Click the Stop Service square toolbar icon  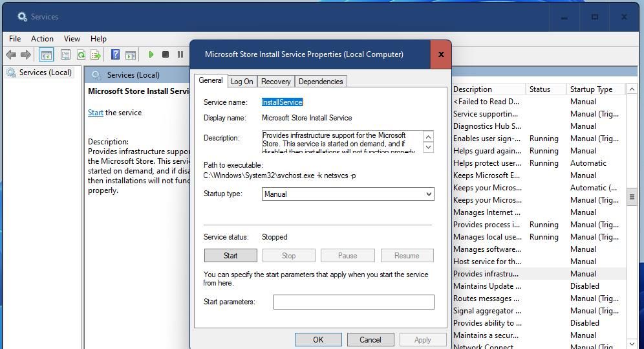[166, 54]
